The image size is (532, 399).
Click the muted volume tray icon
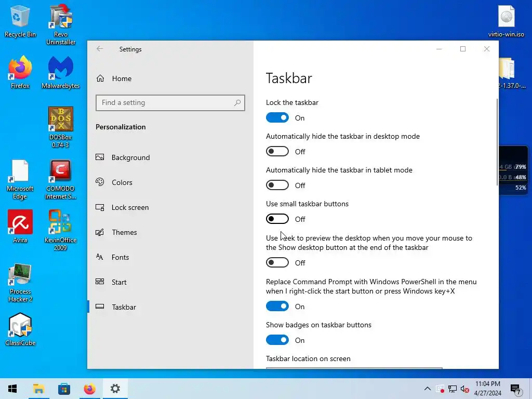pos(464,389)
